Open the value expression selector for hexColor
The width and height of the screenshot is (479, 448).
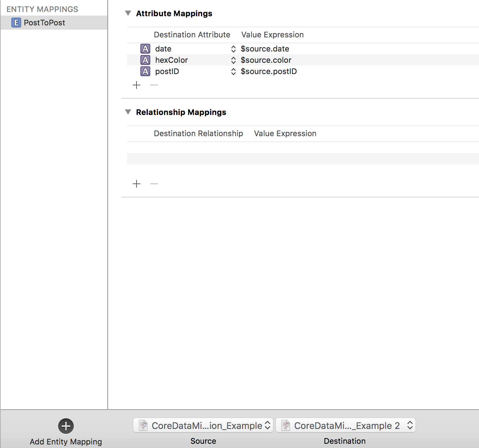(233, 60)
